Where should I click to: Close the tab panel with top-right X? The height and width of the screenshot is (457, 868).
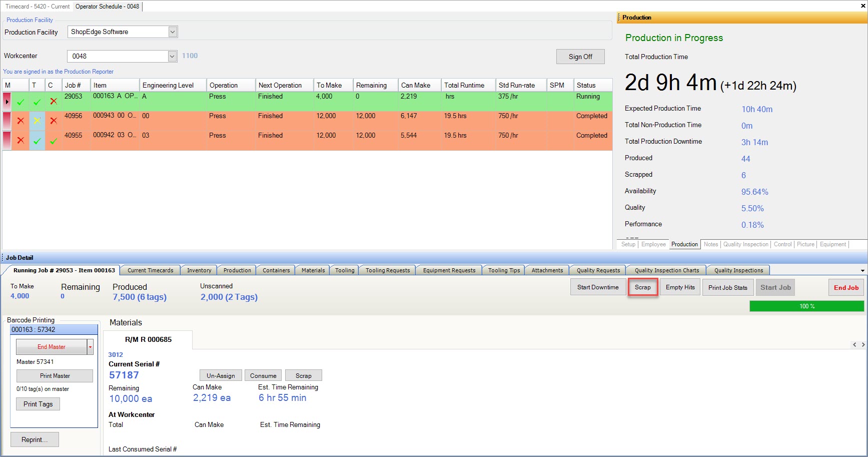click(x=863, y=7)
